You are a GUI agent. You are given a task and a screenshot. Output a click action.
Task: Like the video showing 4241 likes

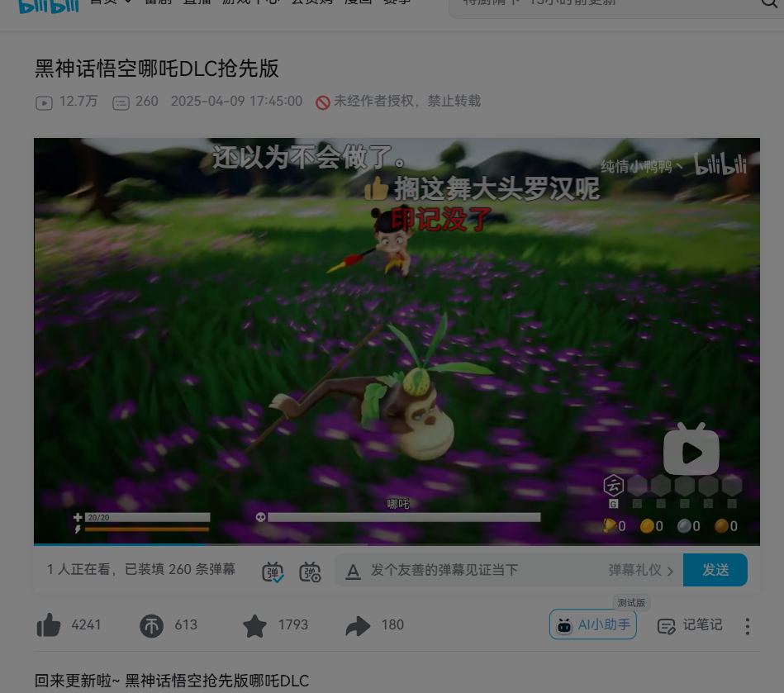pyautogui.click(x=49, y=625)
